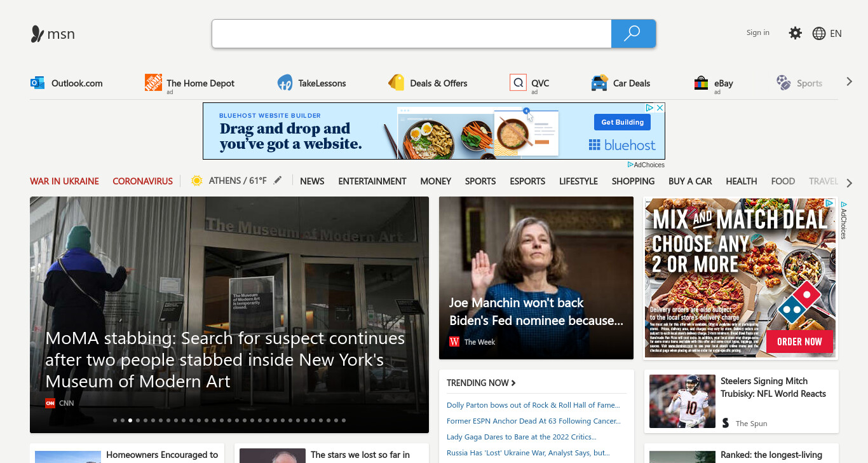Open the SPORTS category
868x463 pixels.
(x=480, y=181)
